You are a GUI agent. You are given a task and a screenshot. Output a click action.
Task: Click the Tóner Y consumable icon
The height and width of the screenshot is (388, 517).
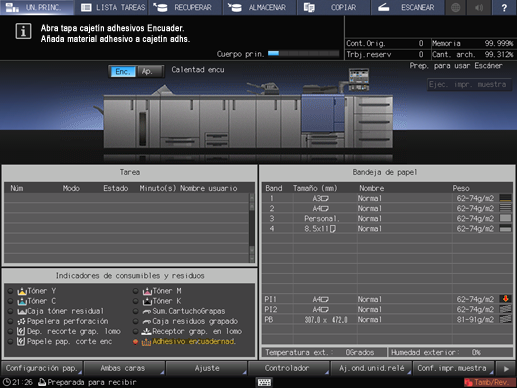click(x=22, y=291)
